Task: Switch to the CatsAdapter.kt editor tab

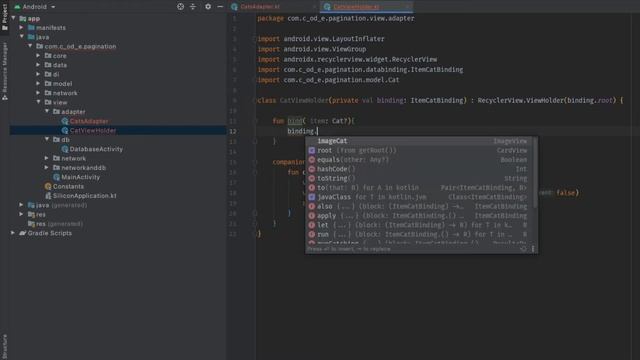Action: tap(260, 7)
